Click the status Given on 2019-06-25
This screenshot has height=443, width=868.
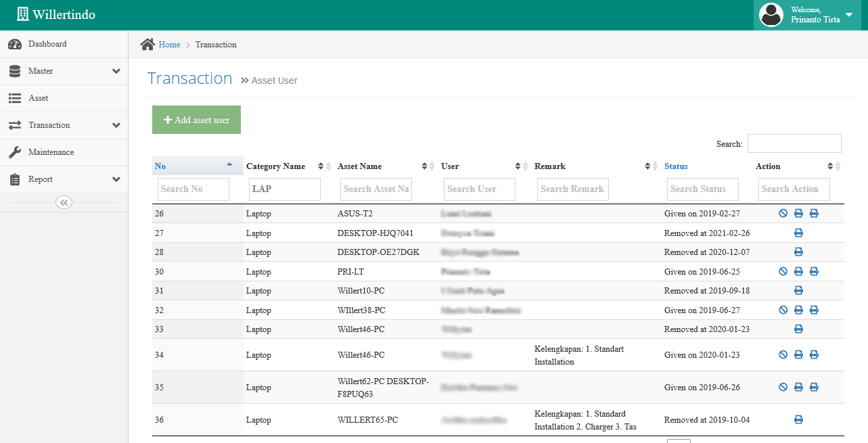(701, 272)
